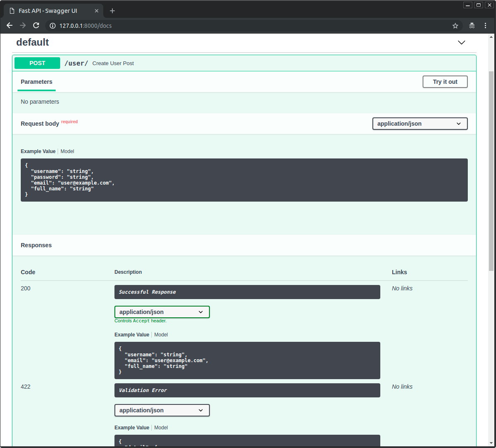Viewport: 496px width, 448px height.
Task: Click the Try it out button
Action: click(x=445, y=82)
